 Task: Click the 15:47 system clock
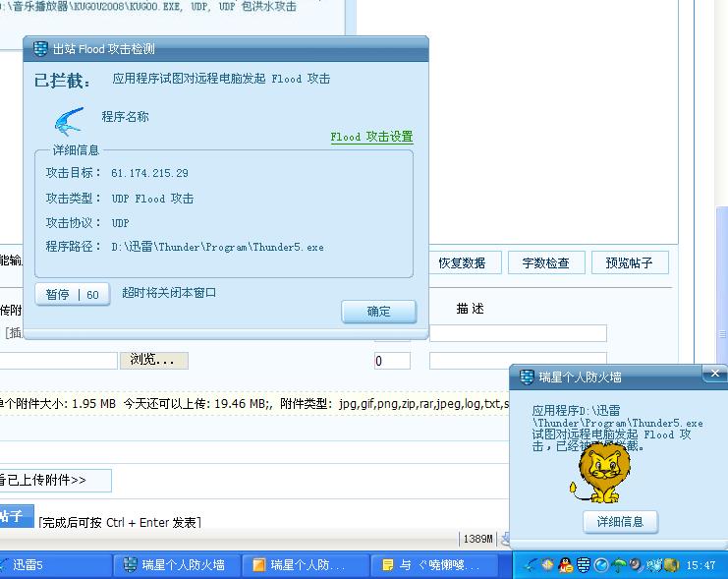tap(700, 565)
